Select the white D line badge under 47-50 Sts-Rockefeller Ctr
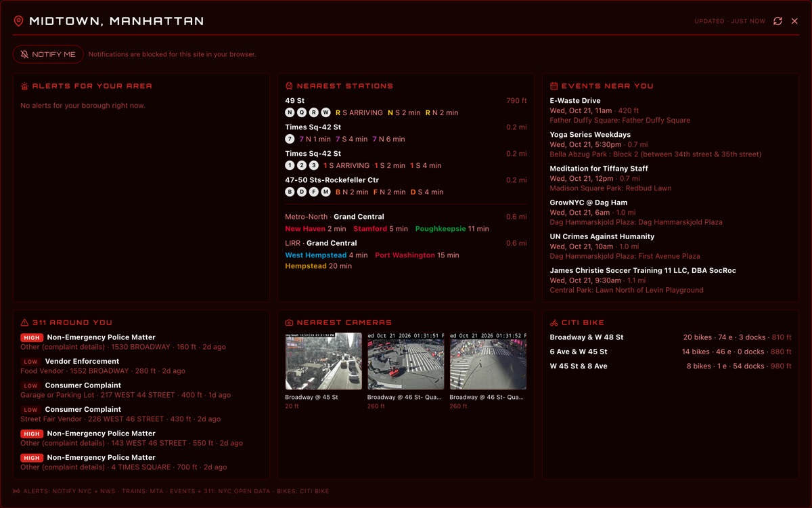The image size is (812, 508). coord(302,192)
